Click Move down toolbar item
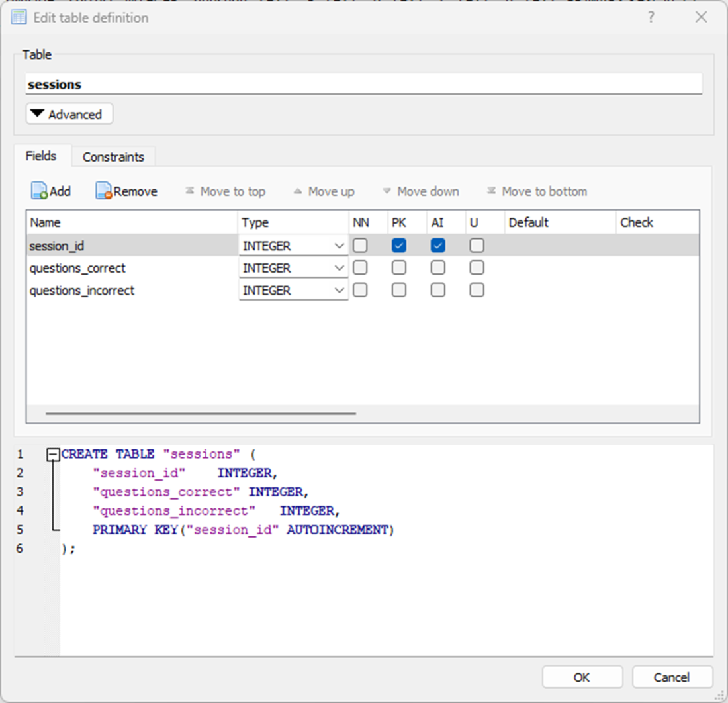The width and height of the screenshot is (728, 703). click(x=421, y=191)
